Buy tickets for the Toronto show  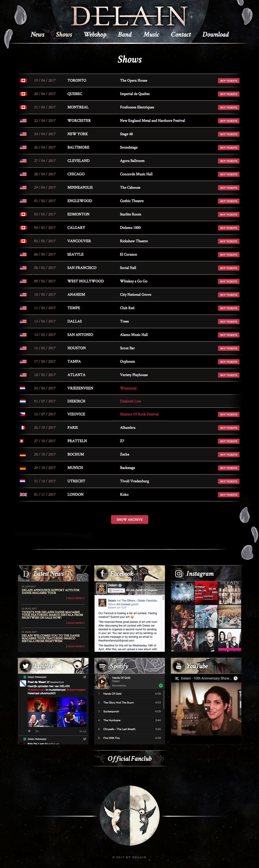(x=229, y=81)
